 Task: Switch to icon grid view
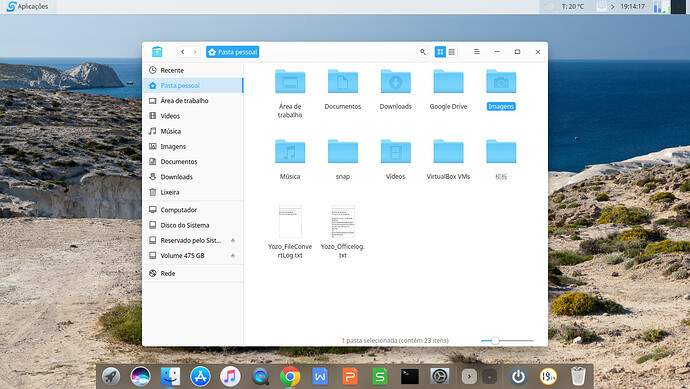440,52
